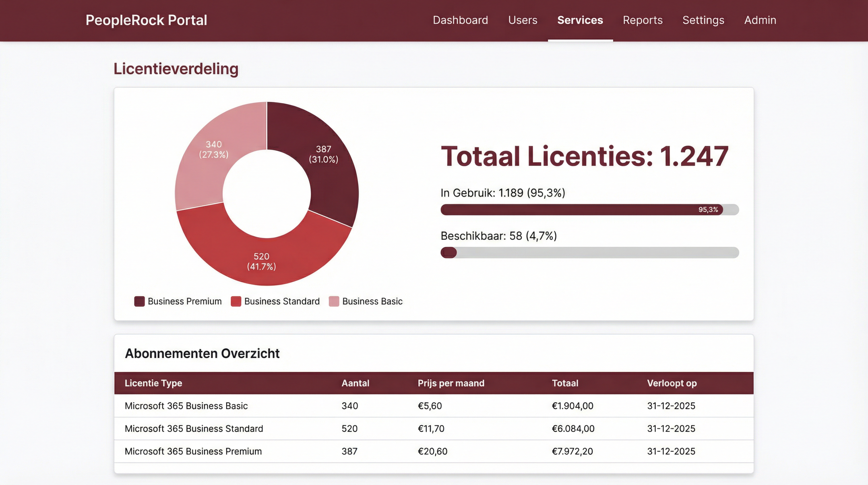
Task: Toggle Business Basic legend swatch
Action: [x=334, y=301]
